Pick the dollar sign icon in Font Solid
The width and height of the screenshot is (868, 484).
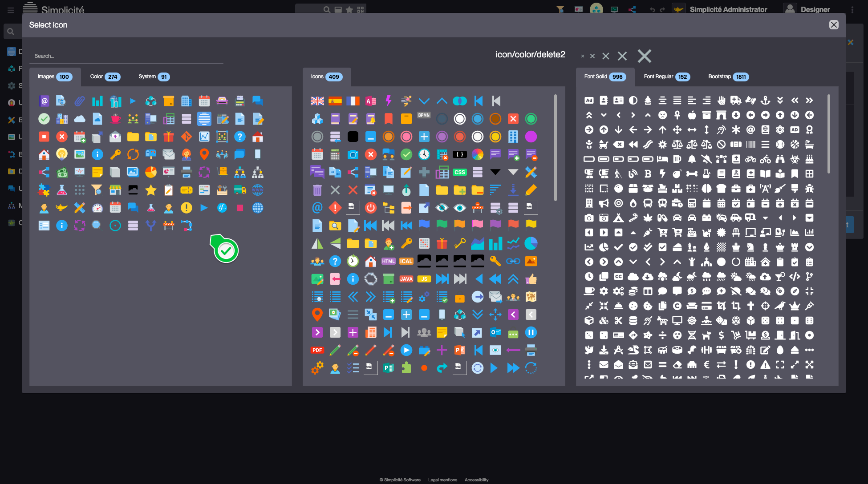pyautogui.click(x=721, y=335)
